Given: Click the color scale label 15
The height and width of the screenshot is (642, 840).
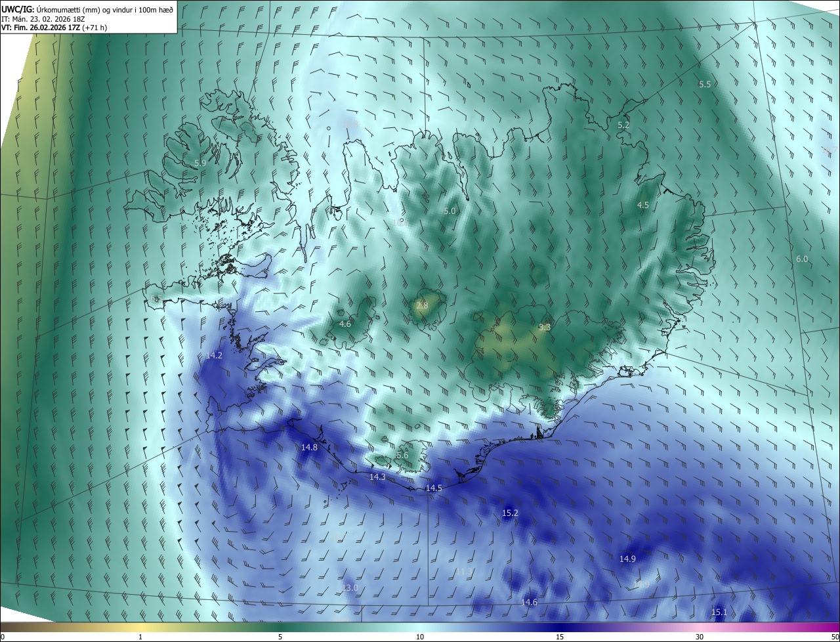Looking at the screenshot, I should point(560,637).
